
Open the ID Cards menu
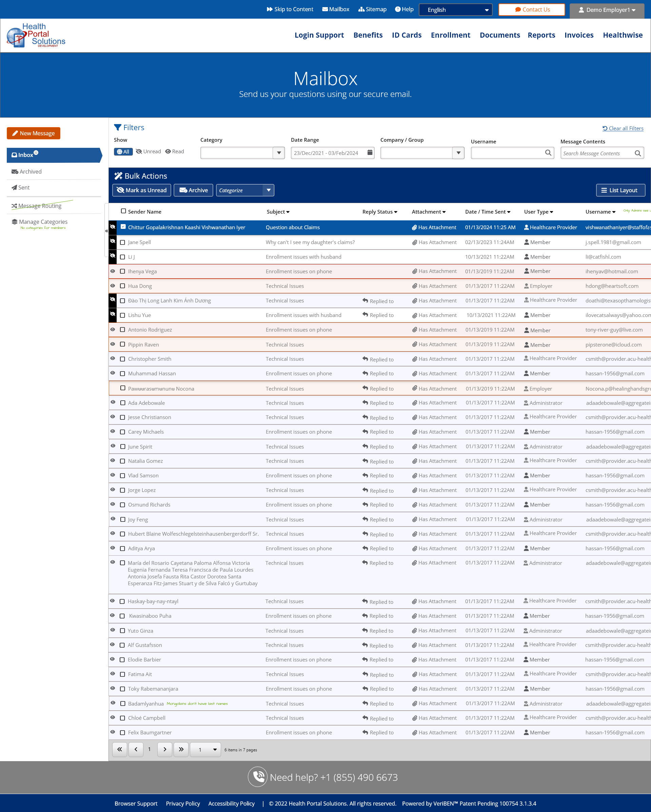pos(407,35)
